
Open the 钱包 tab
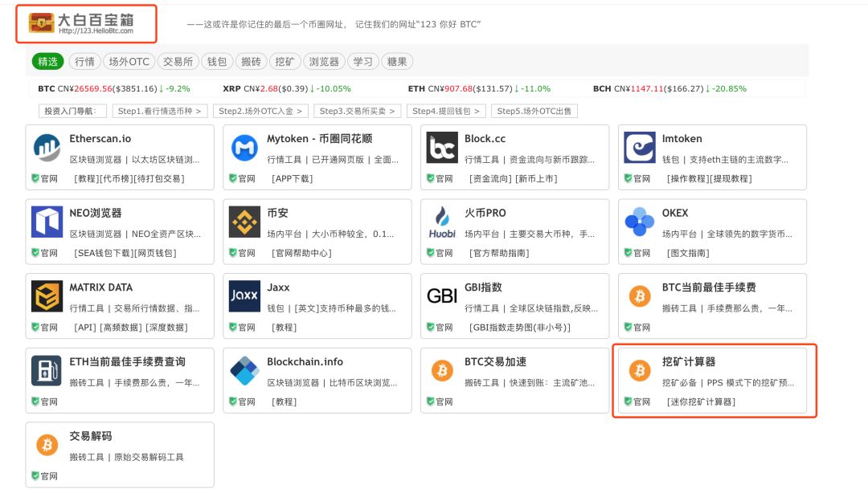[217, 61]
